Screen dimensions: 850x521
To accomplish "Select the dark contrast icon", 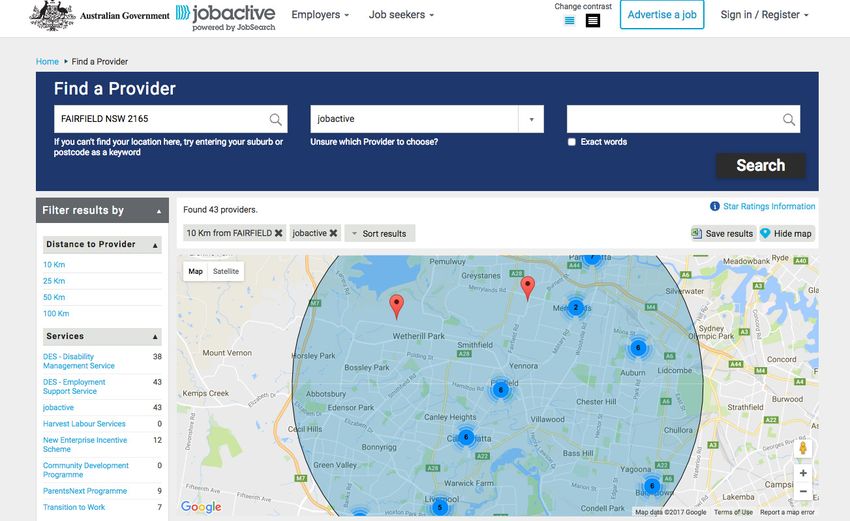I will coord(593,21).
